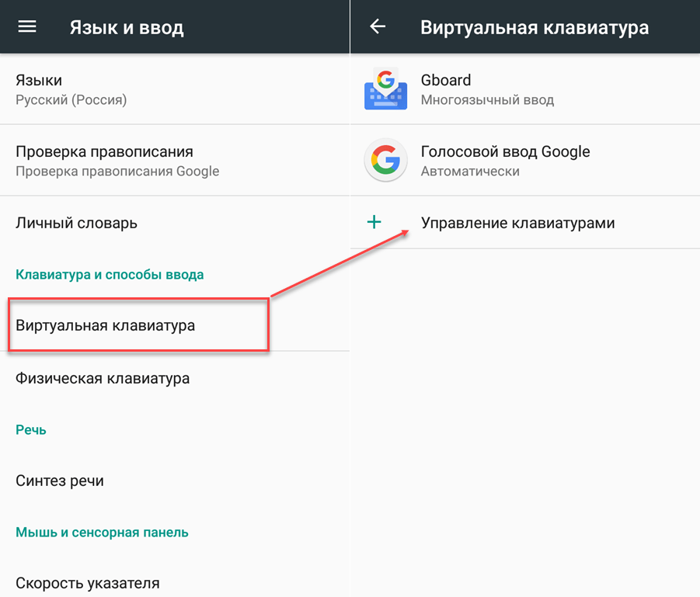Image resolution: width=700 pixels, height=597 pixels.
Task: Tap the Google voice input logo
Action: tap(385, 160)
